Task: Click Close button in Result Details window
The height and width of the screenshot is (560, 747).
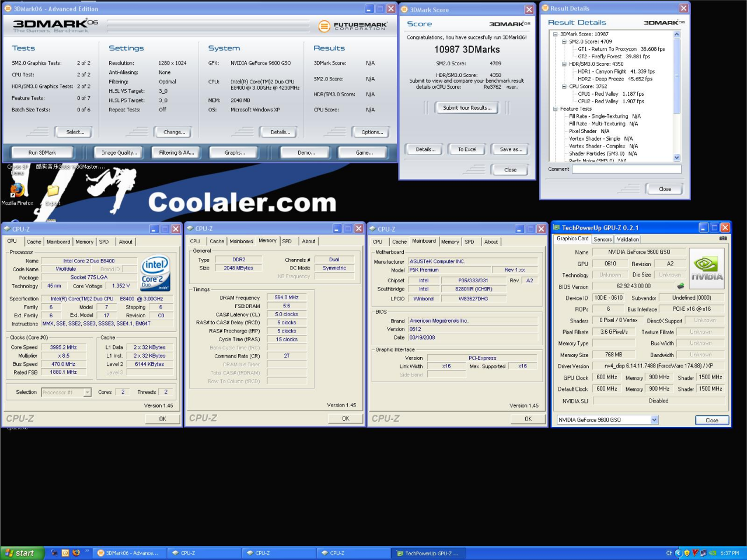Action: (x=665, y=189)
